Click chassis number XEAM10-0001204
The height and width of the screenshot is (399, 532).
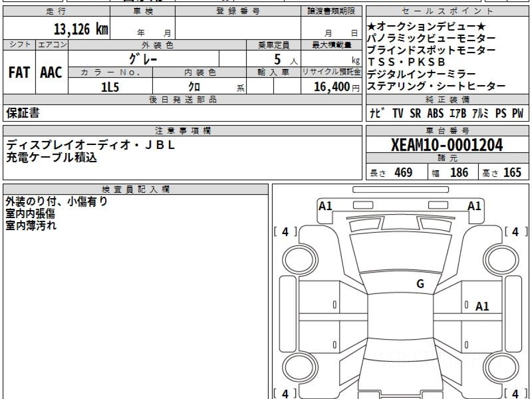click(x=447, y=145)
